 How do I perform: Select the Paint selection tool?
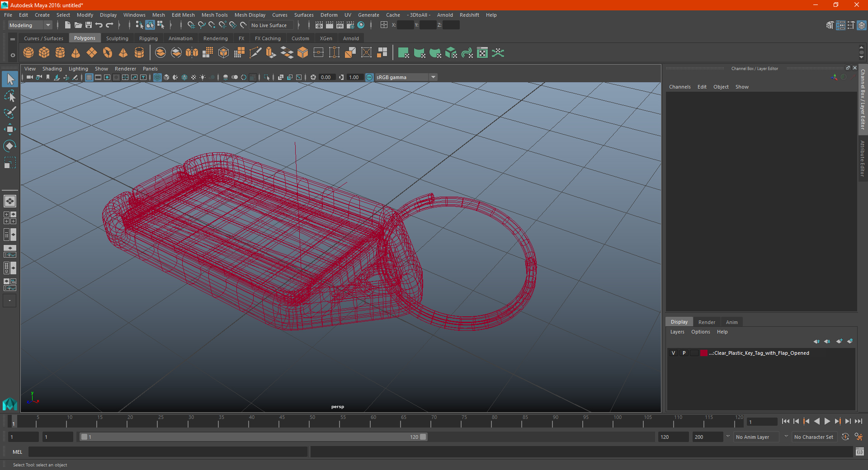(x=9, y=112)
